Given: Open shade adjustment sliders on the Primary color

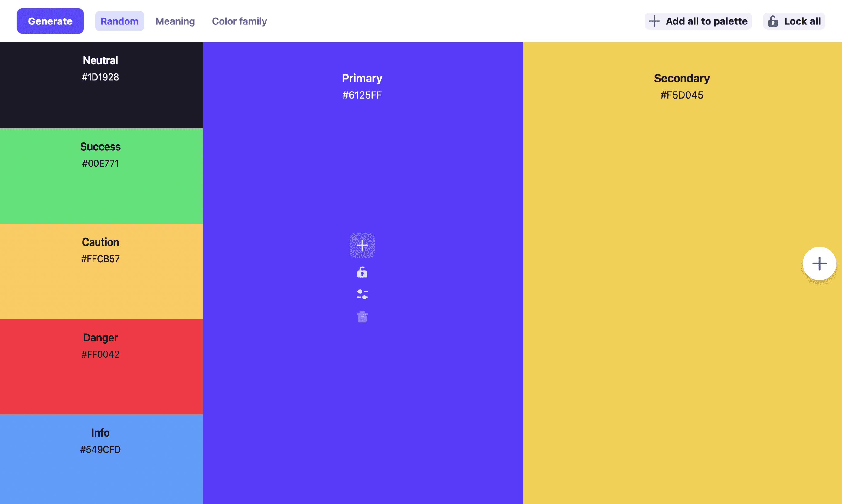Looking at the screenshot, I should click(x=362, y=294).
